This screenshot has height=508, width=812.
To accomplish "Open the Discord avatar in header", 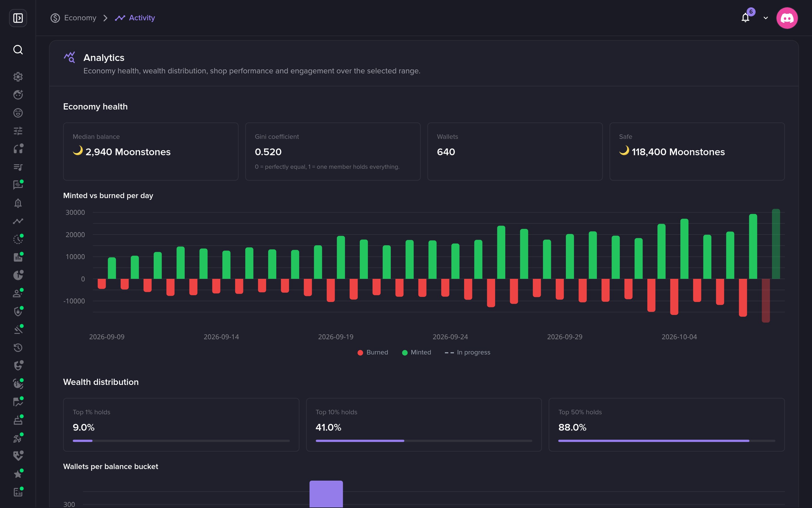I will (787, 18).
